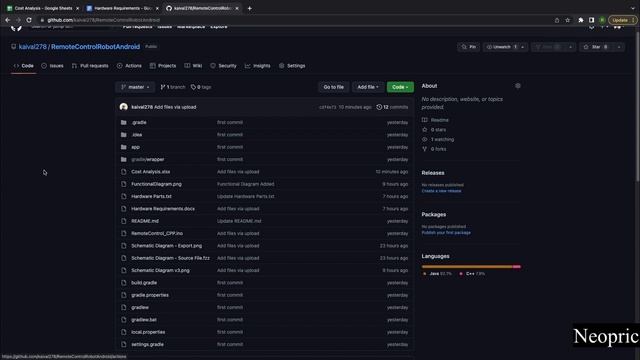
Task: Open the Star lists dropdown arrow
Action: 619,47
